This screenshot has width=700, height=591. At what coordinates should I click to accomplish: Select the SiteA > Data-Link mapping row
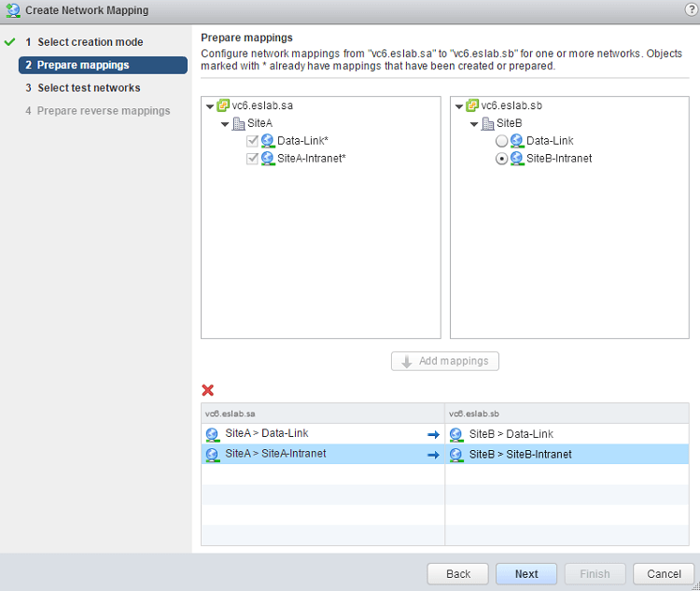[x=322, y=434]
